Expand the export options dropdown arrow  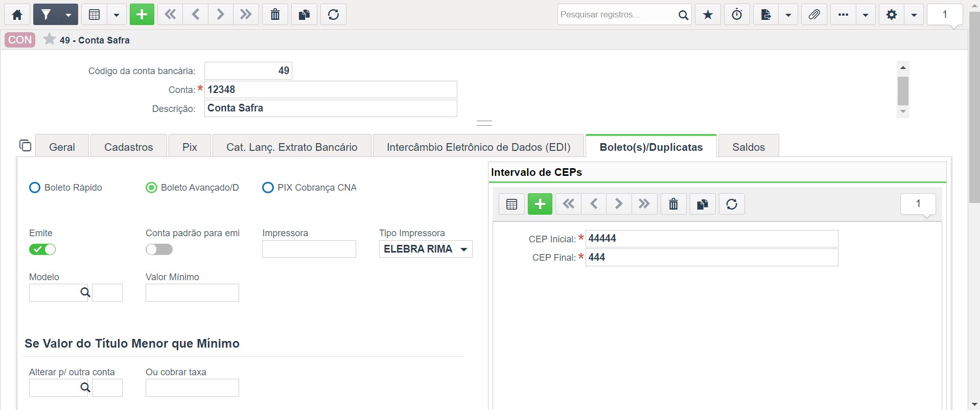click(x=788, y=14)
